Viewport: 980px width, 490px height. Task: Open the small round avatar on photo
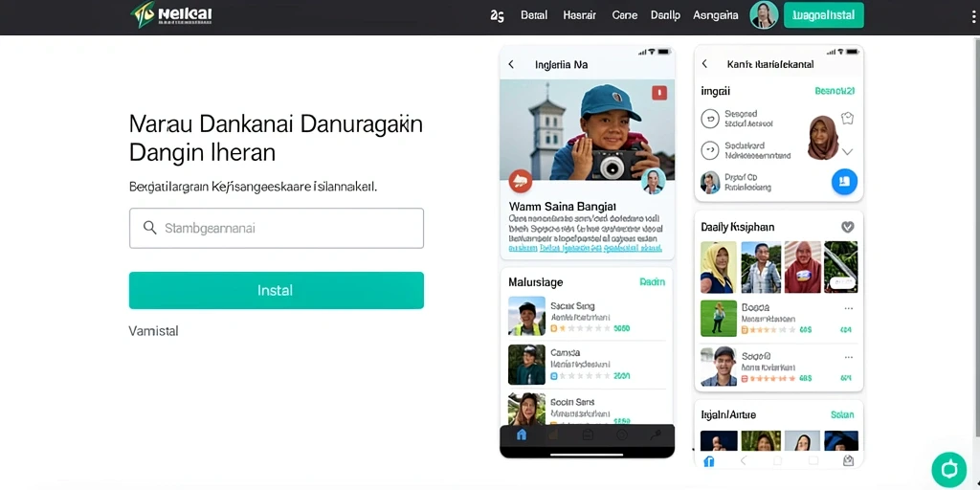click(653, 181)
